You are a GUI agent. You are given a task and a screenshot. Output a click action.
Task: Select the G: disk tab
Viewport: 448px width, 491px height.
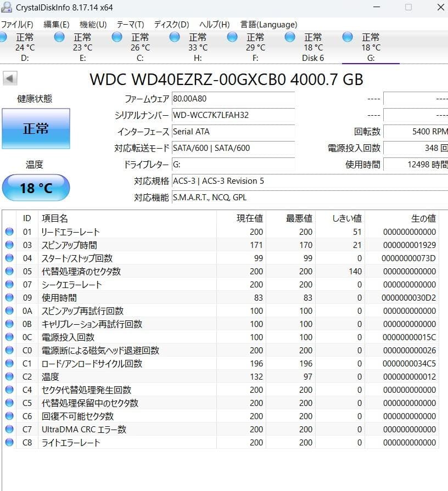tap(371, 47)
